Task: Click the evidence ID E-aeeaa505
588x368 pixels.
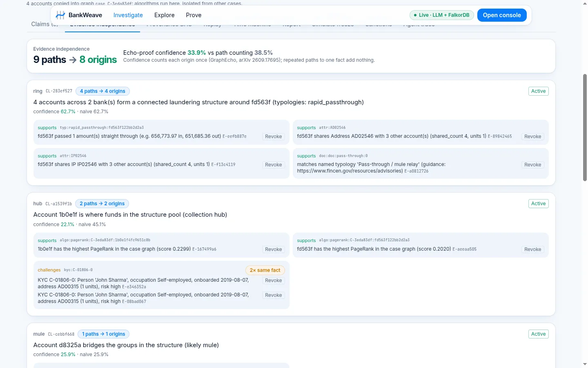Action: coord(465,249)
